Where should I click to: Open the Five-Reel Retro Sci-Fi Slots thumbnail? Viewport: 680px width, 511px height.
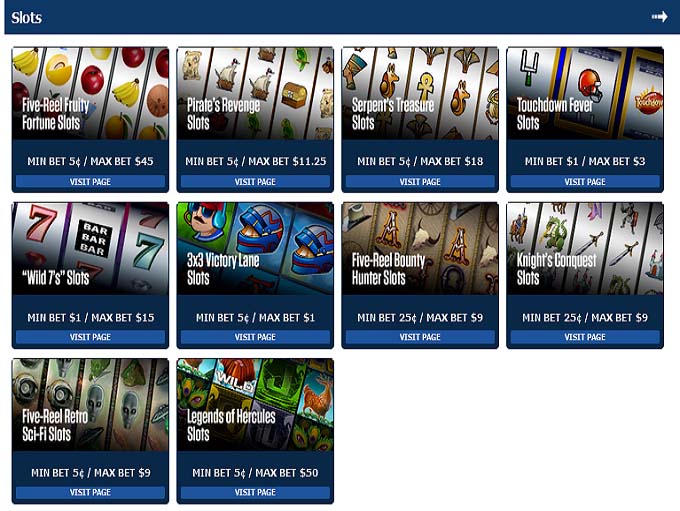click(90, 405)
